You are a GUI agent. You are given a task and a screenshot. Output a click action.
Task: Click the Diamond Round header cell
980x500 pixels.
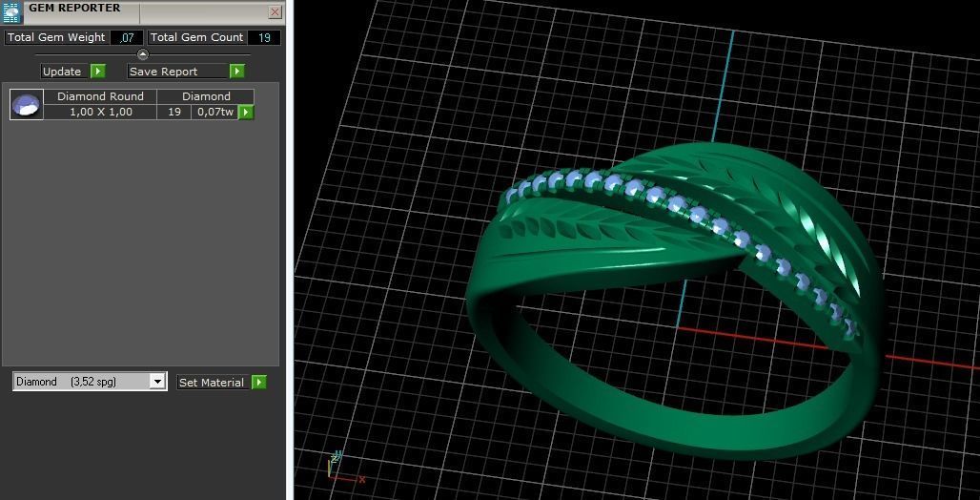pyautogui.click(x=100, y=96)
